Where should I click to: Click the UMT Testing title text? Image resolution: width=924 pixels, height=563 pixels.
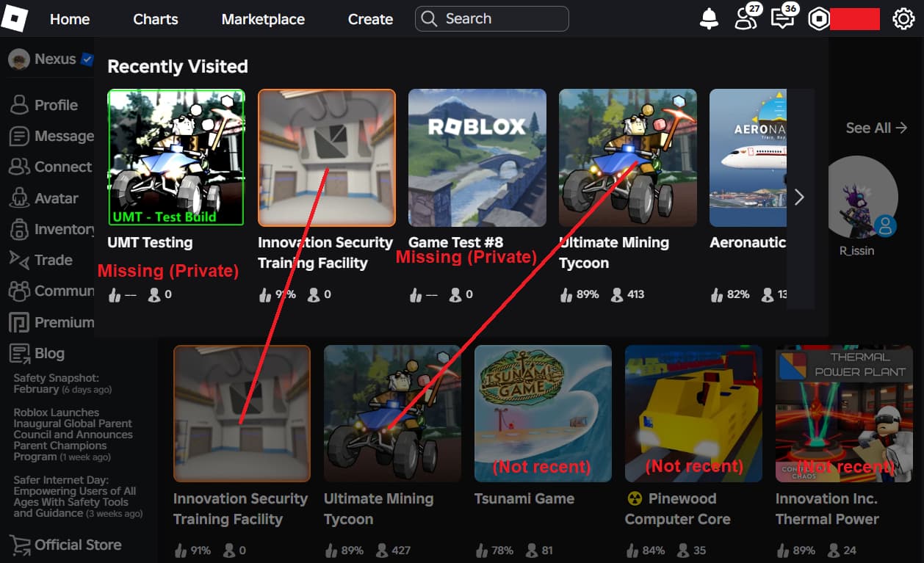tap(150, 242)
